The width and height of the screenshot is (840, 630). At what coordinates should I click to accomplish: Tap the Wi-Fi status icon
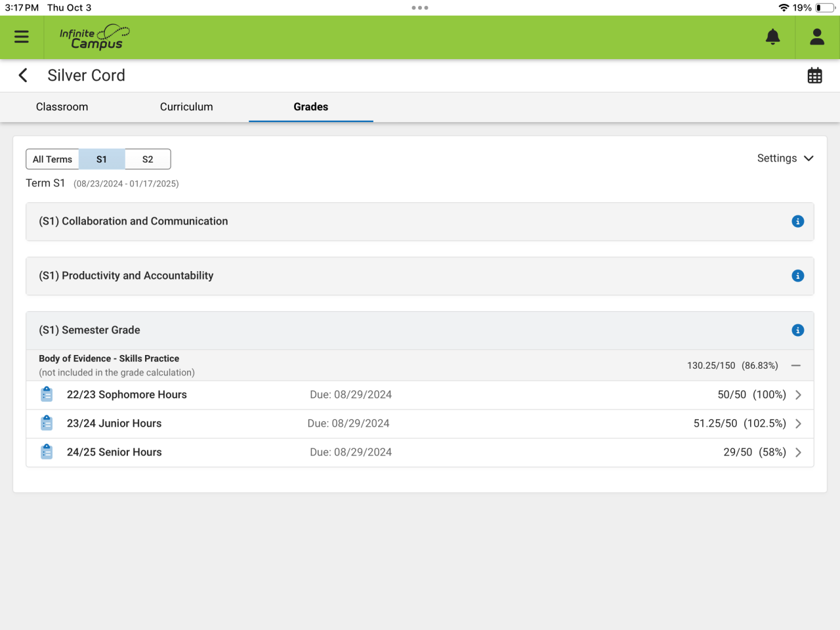784,8
